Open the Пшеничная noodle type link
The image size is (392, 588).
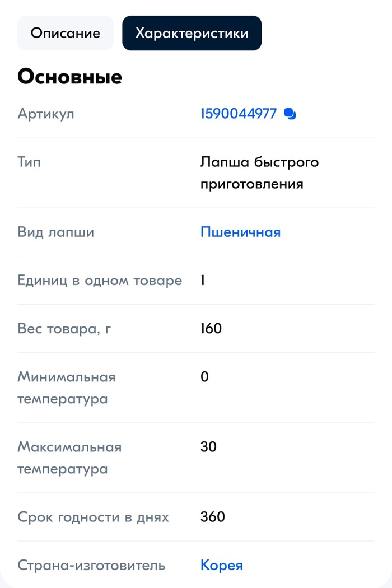240,232
